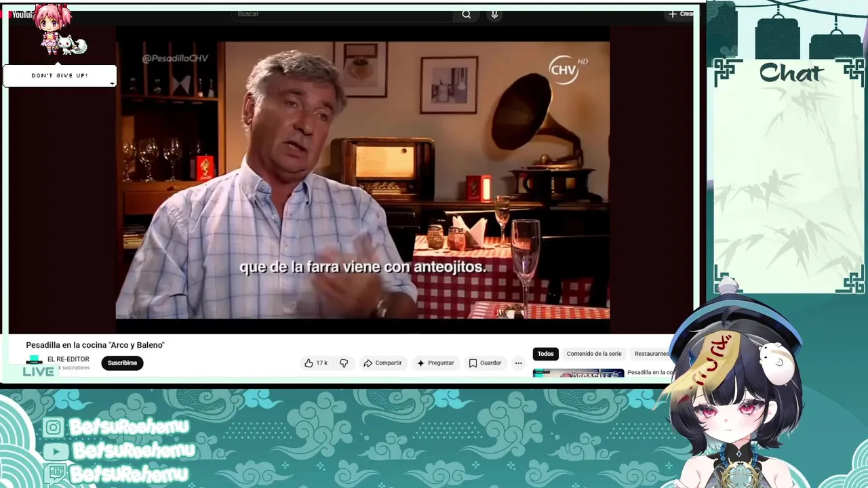The height and width of the screenshot is (488, 868).
Task: Click the Preguntar ask button
Action: click(x=435, y=363)
